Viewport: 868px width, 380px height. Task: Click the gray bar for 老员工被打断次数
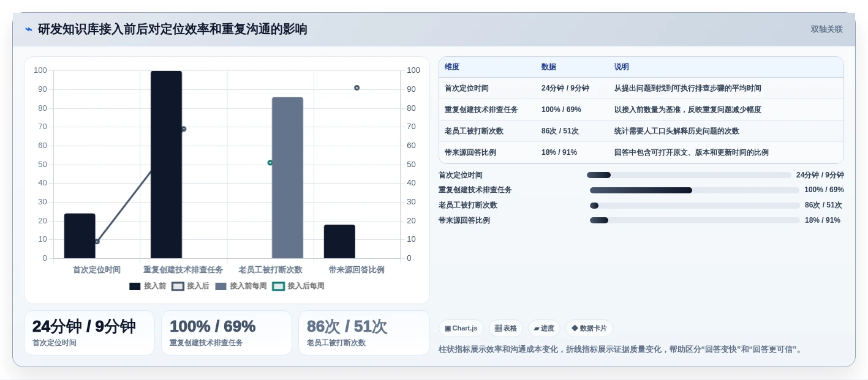[x=287, y=177]
